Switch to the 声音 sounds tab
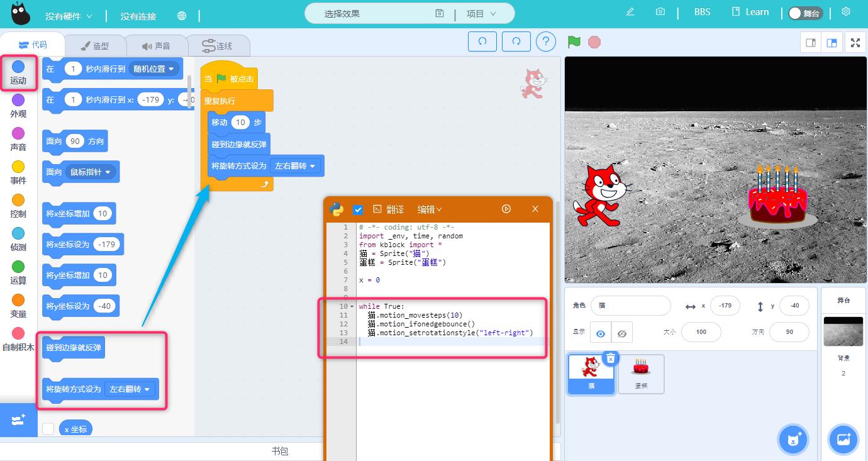Screen dimensions: 868x461 157,46
